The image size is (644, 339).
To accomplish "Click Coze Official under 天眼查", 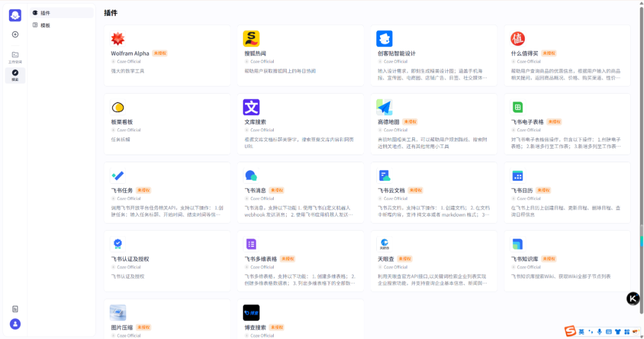I will click(395, 267).
